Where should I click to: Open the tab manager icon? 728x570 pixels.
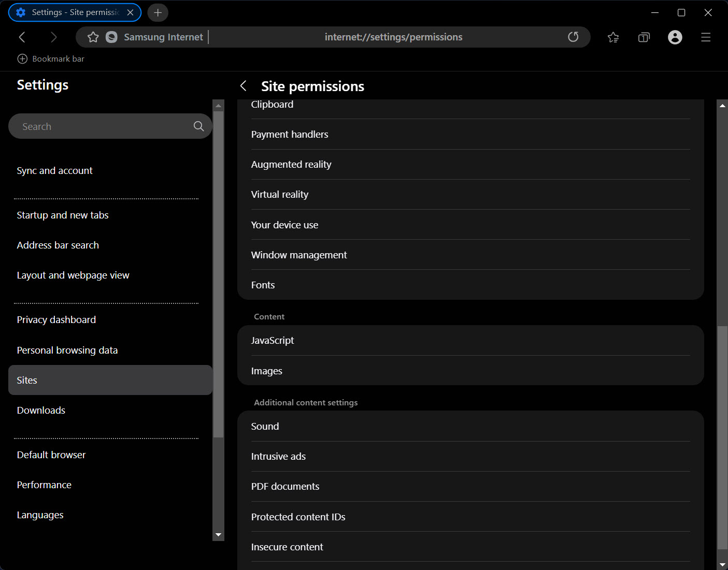click(x=644, y=37)
